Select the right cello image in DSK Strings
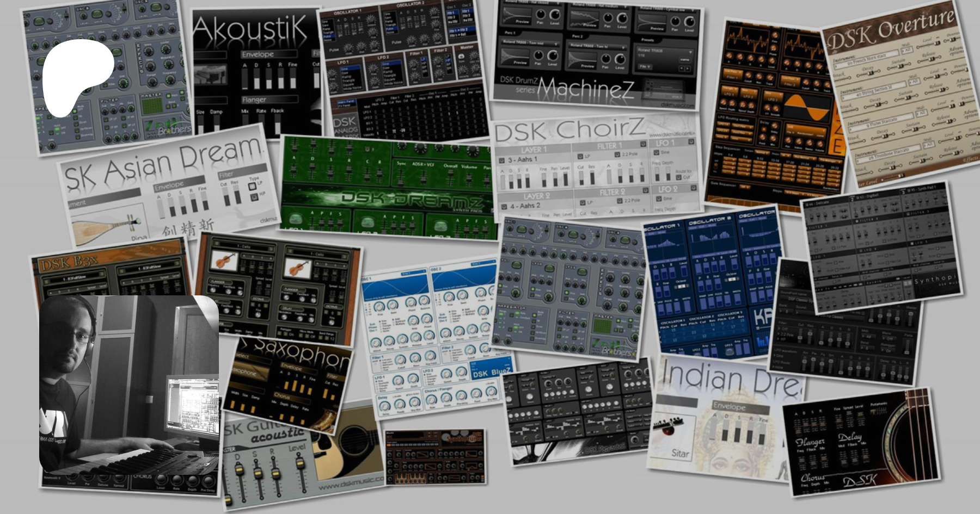 click(x=297, y=267)
